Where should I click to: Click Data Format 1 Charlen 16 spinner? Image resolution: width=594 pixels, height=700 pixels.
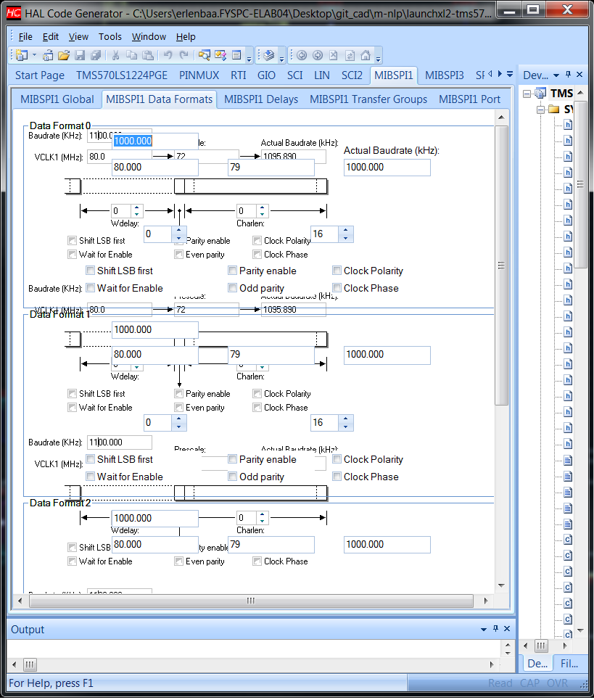pos(345,422)
